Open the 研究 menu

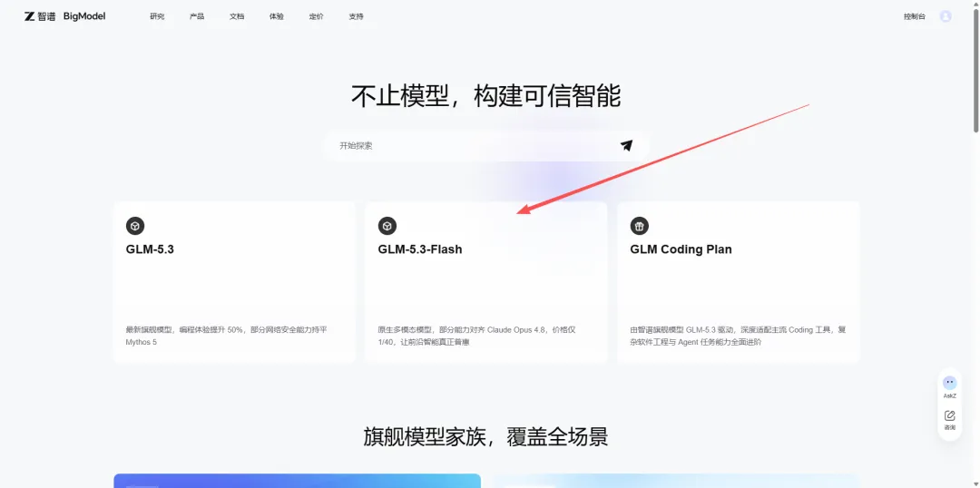coord(157,17)
